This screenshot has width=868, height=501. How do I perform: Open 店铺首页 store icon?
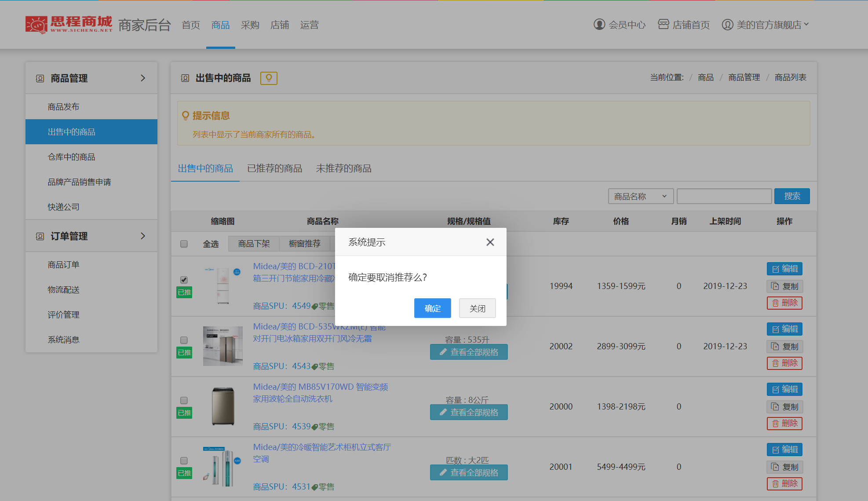663,25
